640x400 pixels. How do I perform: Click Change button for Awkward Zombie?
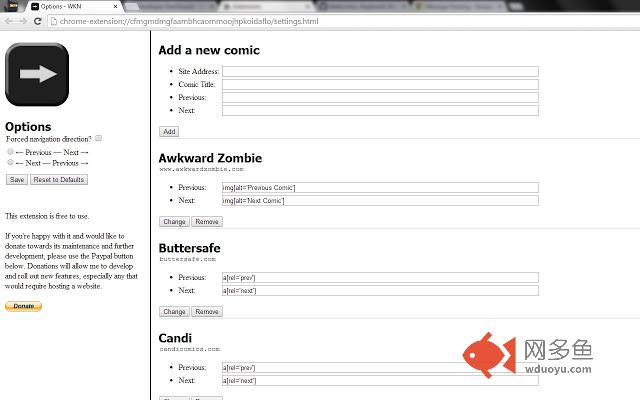[x=174, y=222]
